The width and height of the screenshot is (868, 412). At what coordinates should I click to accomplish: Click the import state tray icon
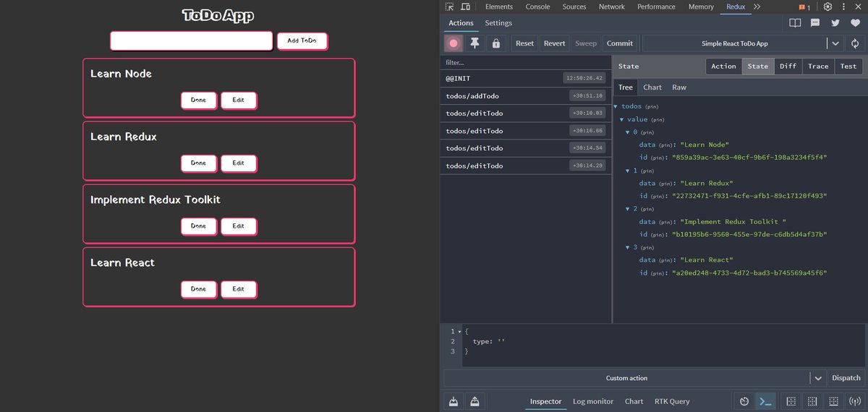pyautogui.click(x=454, y=401)
